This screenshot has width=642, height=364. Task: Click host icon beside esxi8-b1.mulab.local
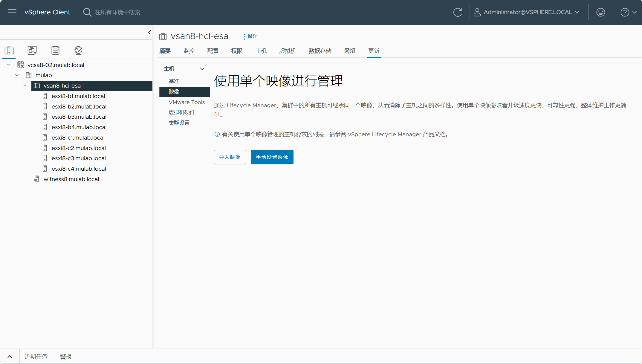[x=45, y=96]
